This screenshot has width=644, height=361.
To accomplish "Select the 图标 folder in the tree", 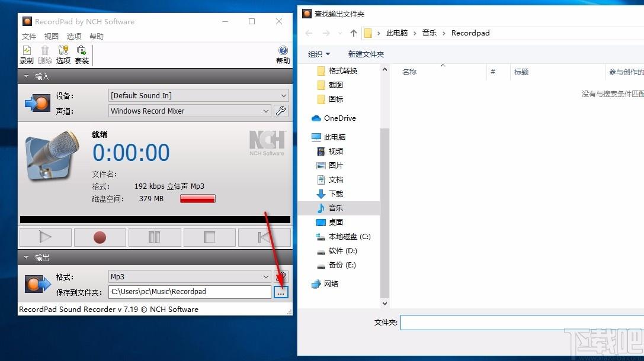I will [x=331, y=99].
